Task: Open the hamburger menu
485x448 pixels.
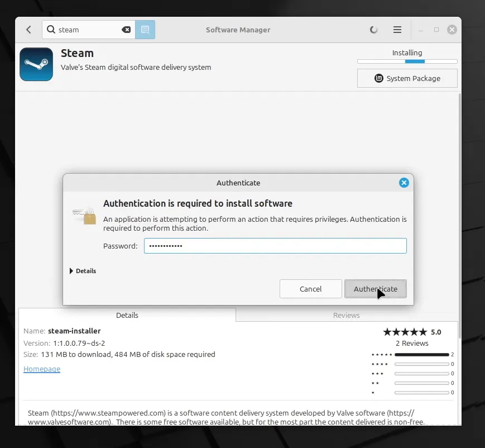Action: [x=397, y=30]
